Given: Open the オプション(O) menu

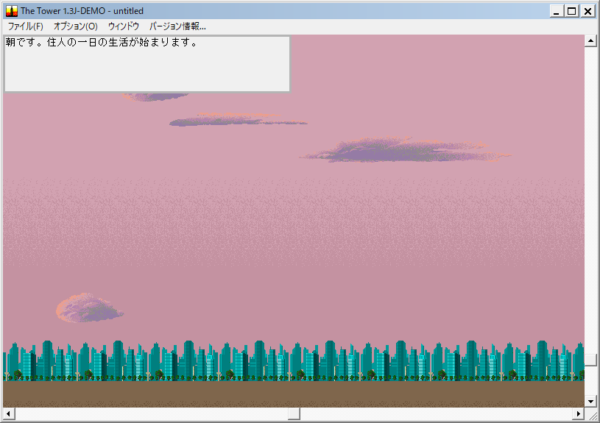Looking at the screenshot, I should coord(75,26).
